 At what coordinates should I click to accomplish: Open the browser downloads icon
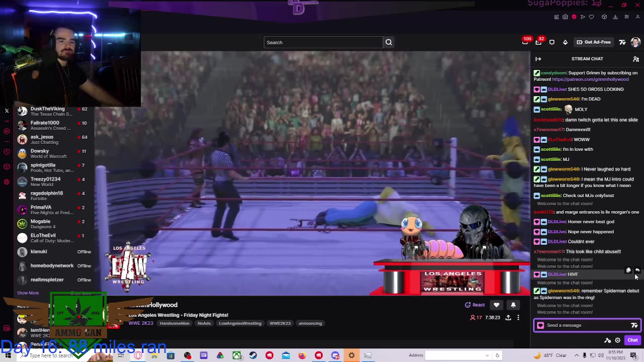(615, 17)
